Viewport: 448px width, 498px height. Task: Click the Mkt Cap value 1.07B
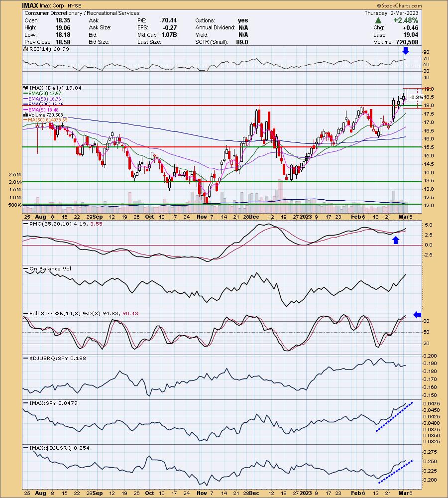point(169,35)
